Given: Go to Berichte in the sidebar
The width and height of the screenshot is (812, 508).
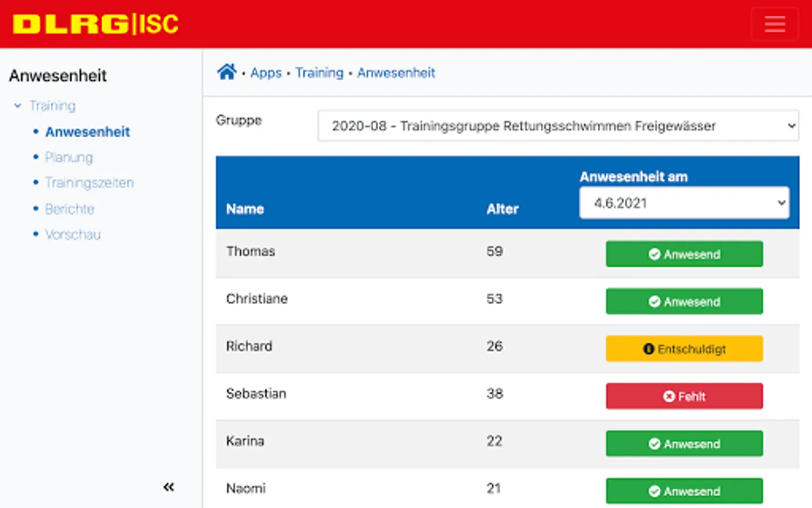Looking at the screenshot, I should (69, 209).
